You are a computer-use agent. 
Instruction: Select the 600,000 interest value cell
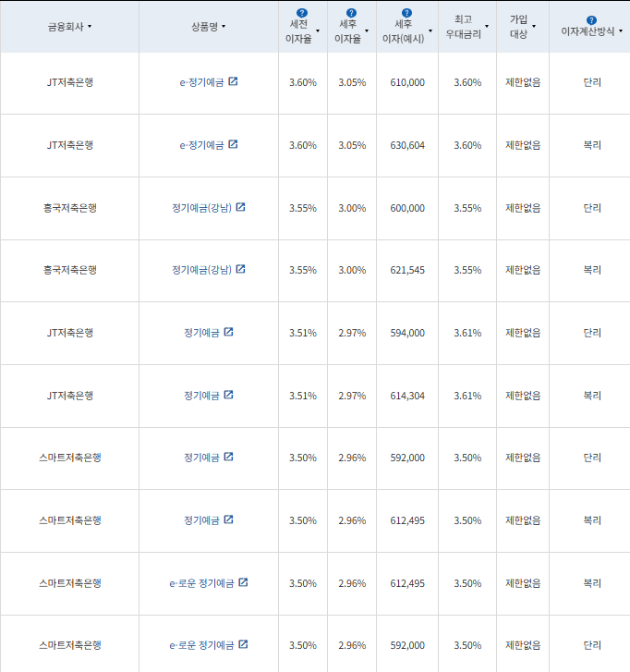tap(407, 208)
